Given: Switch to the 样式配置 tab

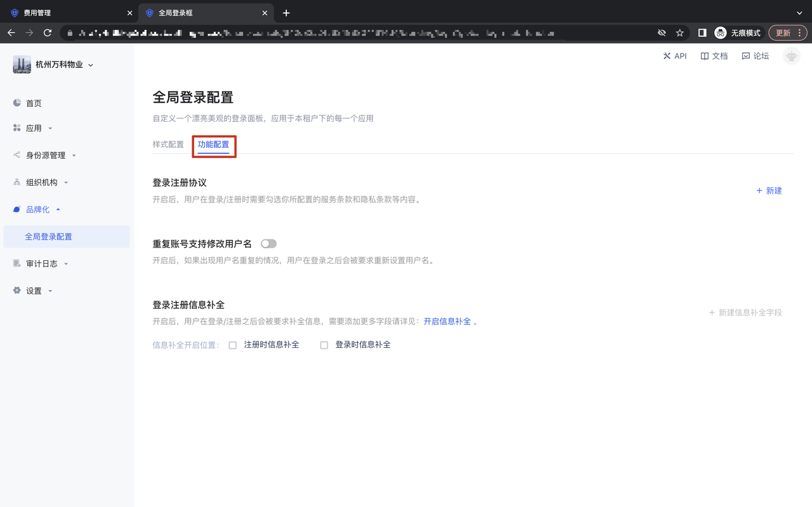Looking at the screenshot, I should coord(168,145).
